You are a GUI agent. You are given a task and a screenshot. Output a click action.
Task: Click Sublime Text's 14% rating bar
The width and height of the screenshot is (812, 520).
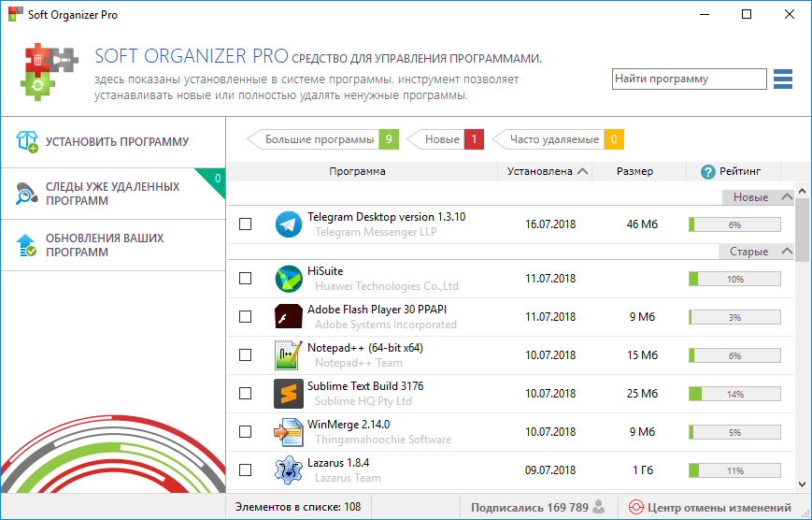point(734,394)
